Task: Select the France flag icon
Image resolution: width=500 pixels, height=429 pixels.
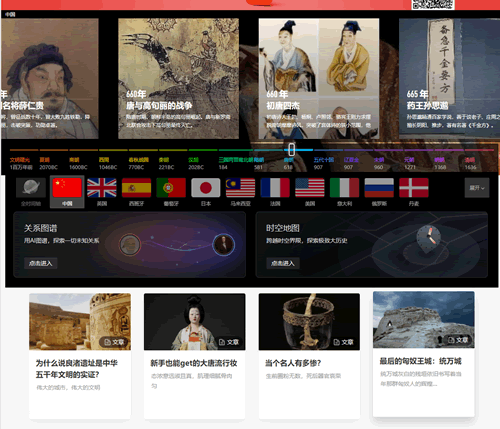Action: click(x=275, y=188)
